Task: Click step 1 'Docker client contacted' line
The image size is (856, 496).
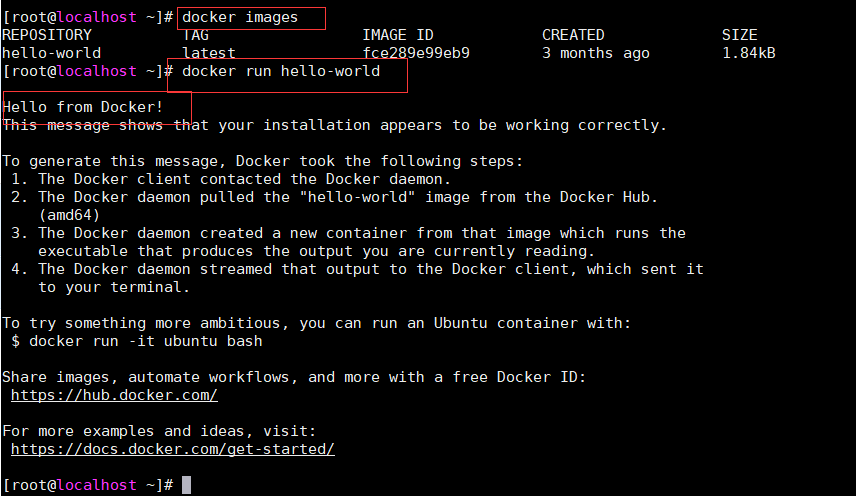Action: tap(231, 180)
